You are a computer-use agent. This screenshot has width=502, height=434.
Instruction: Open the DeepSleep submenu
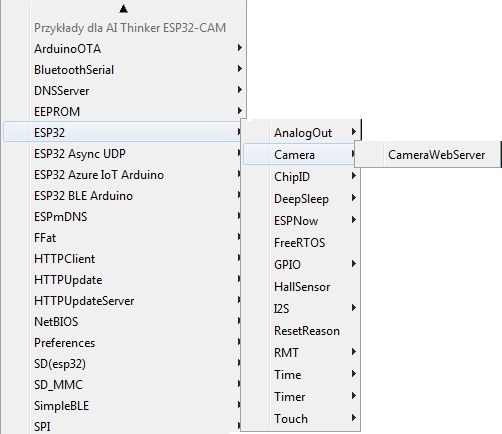[301, 199]
